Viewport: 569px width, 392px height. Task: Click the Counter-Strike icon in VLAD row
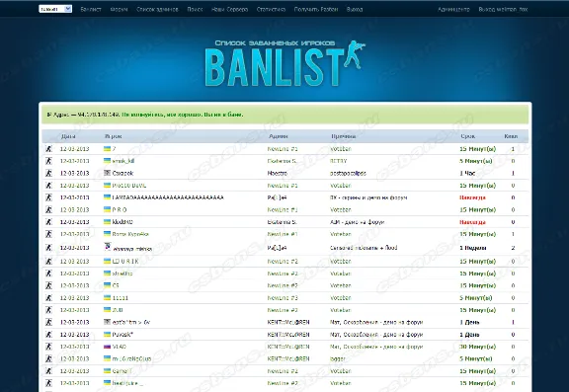point(48,347)
